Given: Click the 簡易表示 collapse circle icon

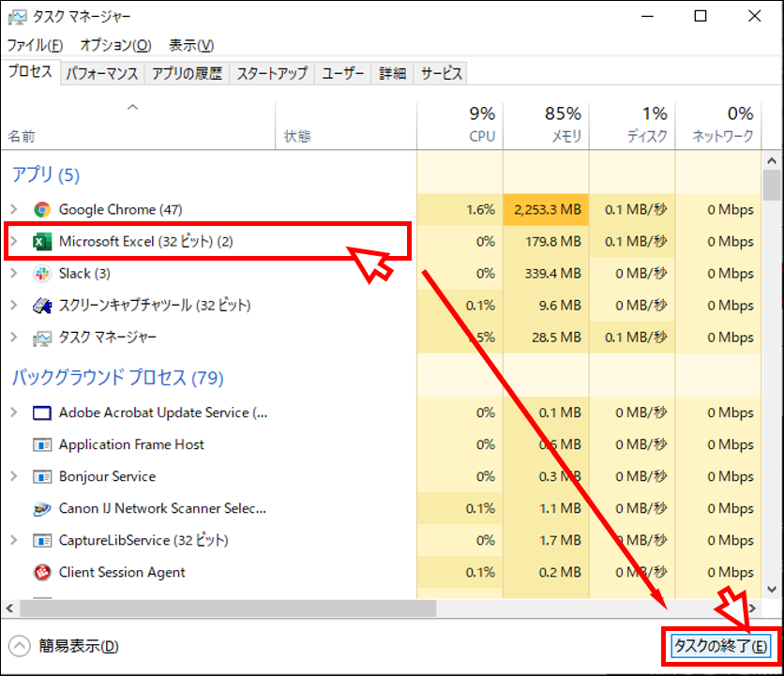Looking at the screenshot, I should (x=20, y=646).
